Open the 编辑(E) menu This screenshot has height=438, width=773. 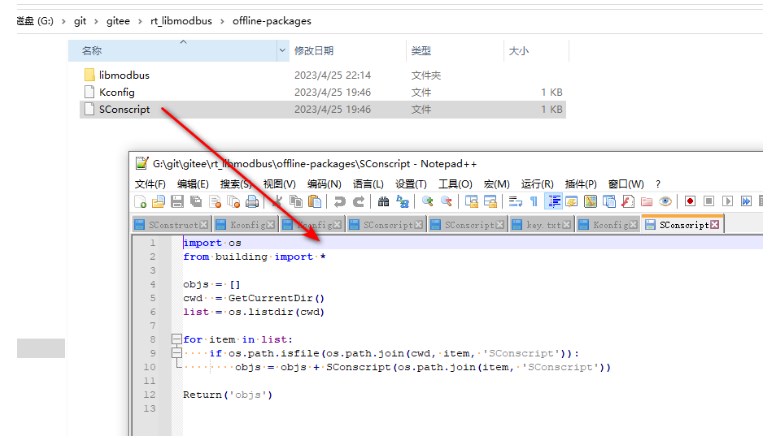(x=193, y=184)
